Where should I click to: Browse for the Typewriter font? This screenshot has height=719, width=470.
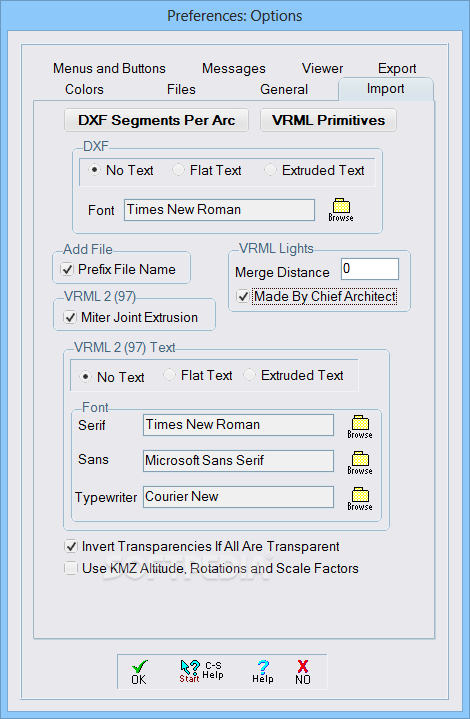[360, 499]
